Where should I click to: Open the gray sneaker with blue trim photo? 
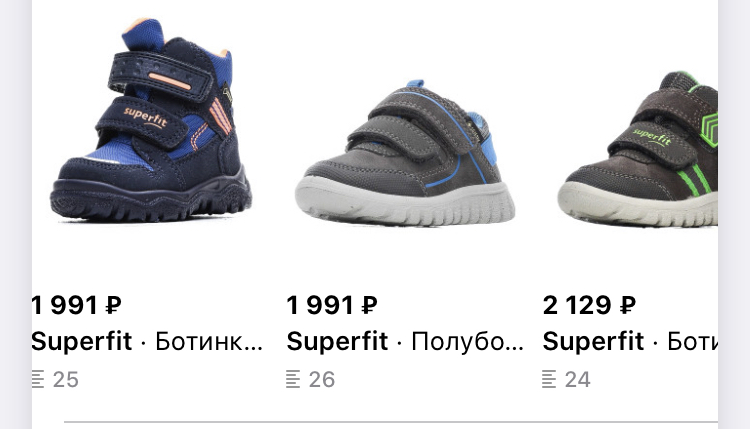[x=405, y=153]
